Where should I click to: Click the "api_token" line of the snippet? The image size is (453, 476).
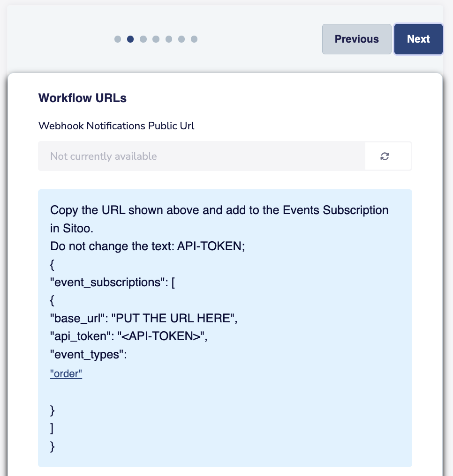pyautogui.click(x=129, y=336)
